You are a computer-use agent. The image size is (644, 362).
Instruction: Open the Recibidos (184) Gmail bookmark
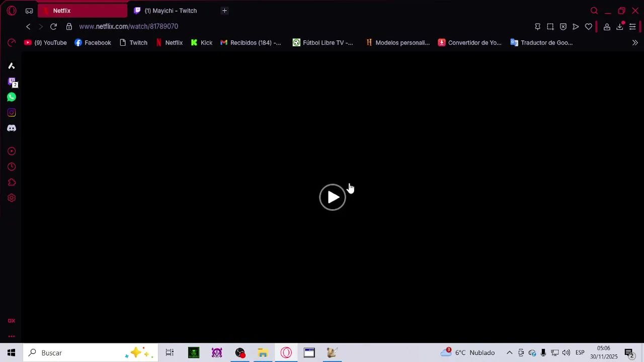(251, 43)
